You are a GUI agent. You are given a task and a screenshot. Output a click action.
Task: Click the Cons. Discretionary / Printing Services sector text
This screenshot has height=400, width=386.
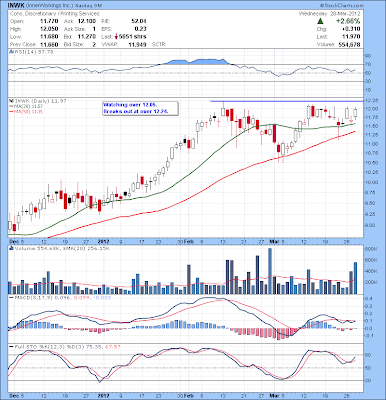click(55, 14)
